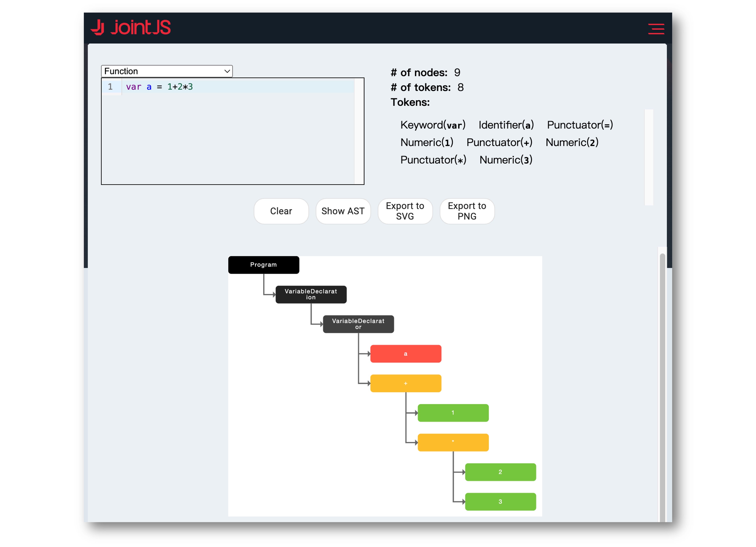Screen dimensions: 756x547
Task: Open the Function dropdown
Action: (167, 71)
